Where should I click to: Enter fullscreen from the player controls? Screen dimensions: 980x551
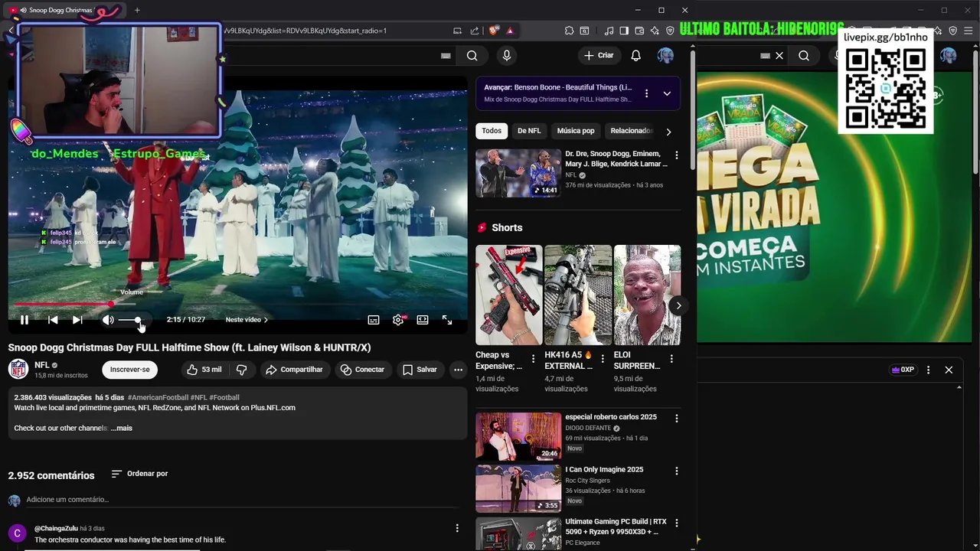[x=447, y=320]
